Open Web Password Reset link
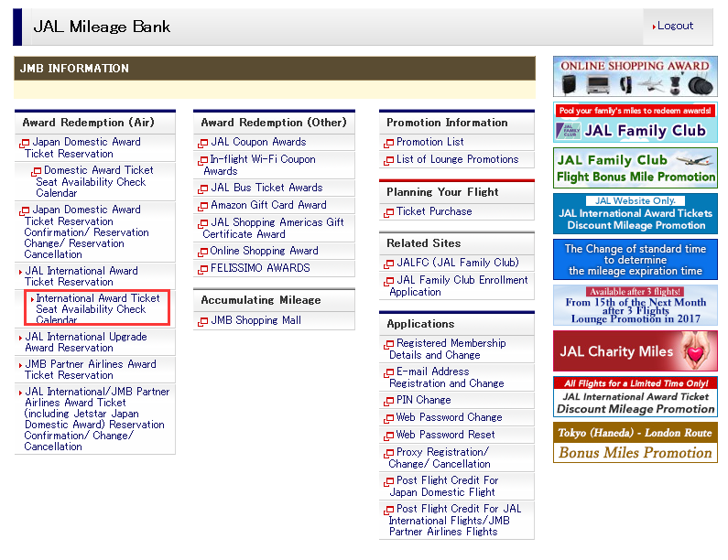 (x=445, y=435)
